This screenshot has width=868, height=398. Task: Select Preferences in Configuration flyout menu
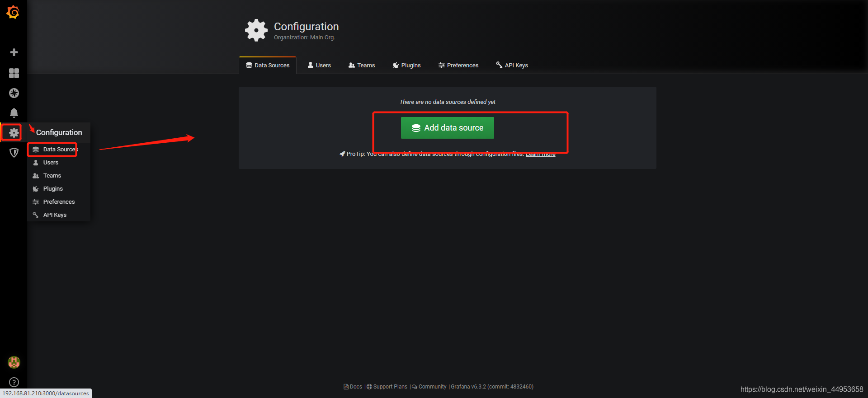pos(59,202)
